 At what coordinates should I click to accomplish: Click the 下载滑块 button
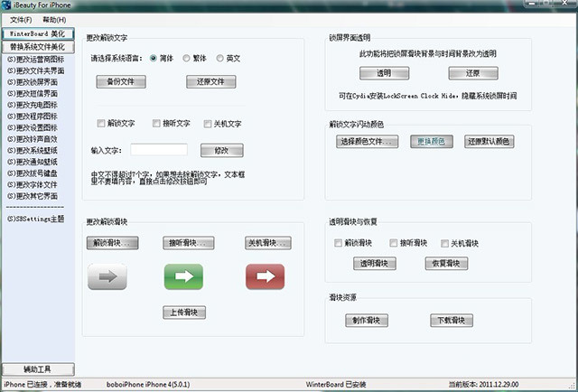[x=452, y=320]
